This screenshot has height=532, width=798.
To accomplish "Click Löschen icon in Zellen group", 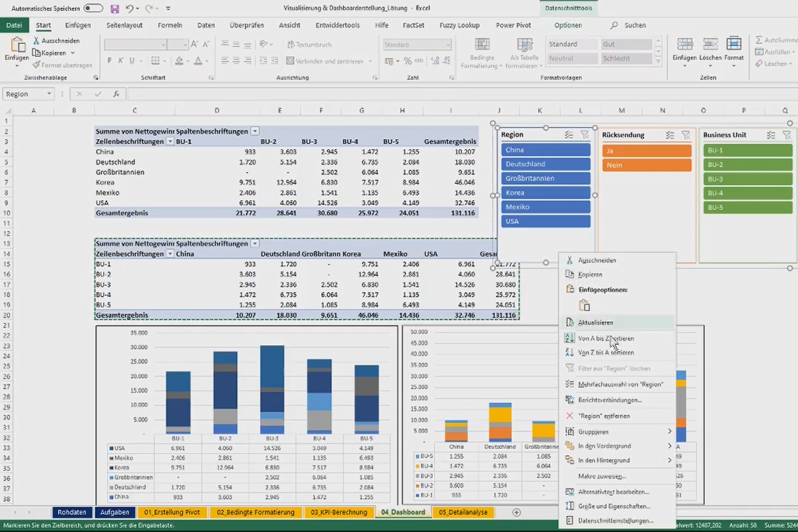I will (x=710, y=50).
